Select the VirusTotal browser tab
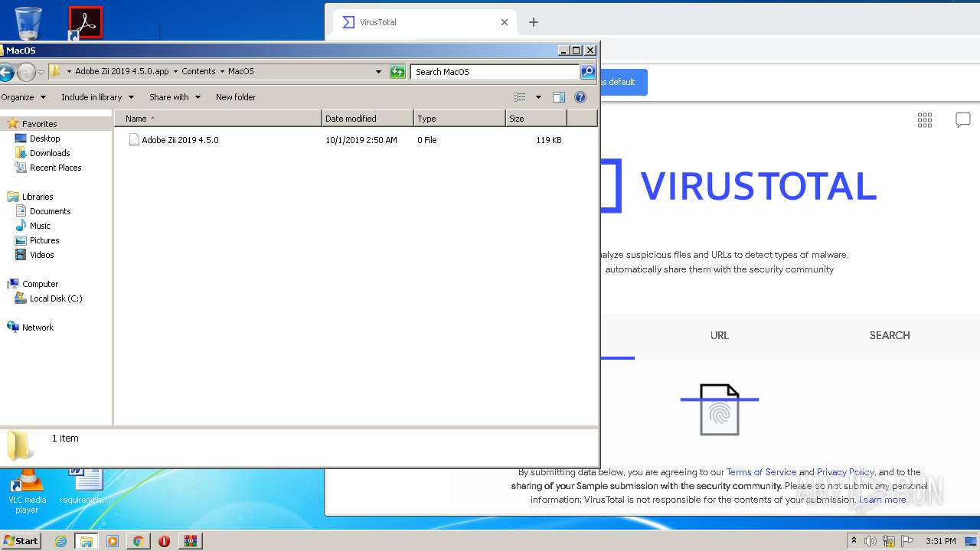The height and width of the screenshot is (551, 980). click(x=423, y=22)
